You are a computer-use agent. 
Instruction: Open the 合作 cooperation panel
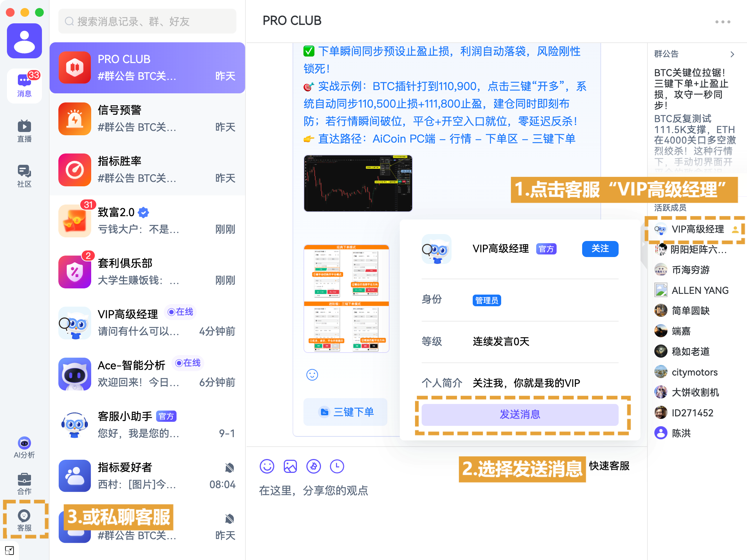click(24, 481)
